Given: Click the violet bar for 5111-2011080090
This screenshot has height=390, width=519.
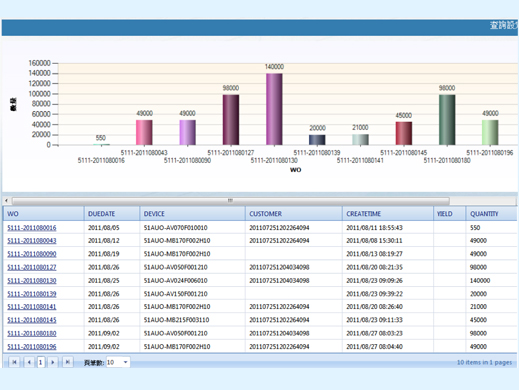Looking at the screenshot, I should click(x=187, y=132).
